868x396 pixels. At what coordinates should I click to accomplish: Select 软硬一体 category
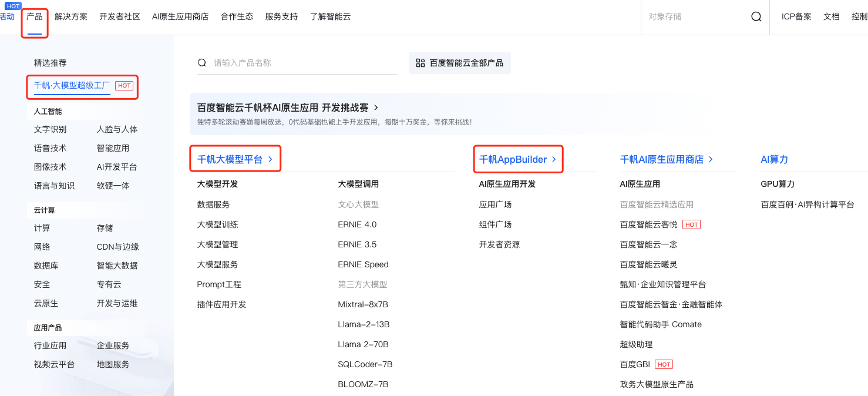click(x=113, y=186)
